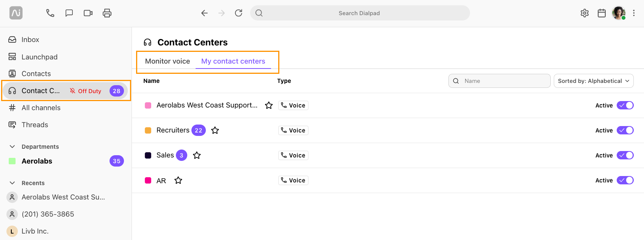The image size is (644, 240).
Task: Click the Inbox tray icon
Action: (x=12, y=40)
